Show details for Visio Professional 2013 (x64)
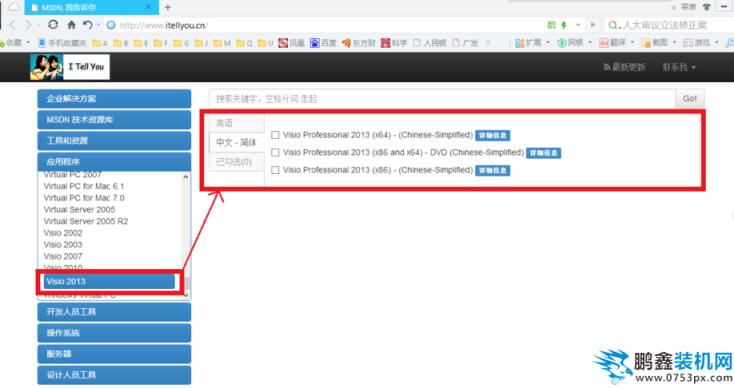734x388 pixels. pyautogui.click(x=492, y=135)
